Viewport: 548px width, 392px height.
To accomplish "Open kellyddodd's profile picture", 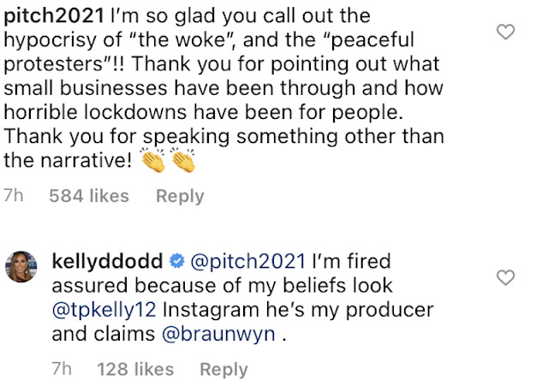I will (21, 266).
